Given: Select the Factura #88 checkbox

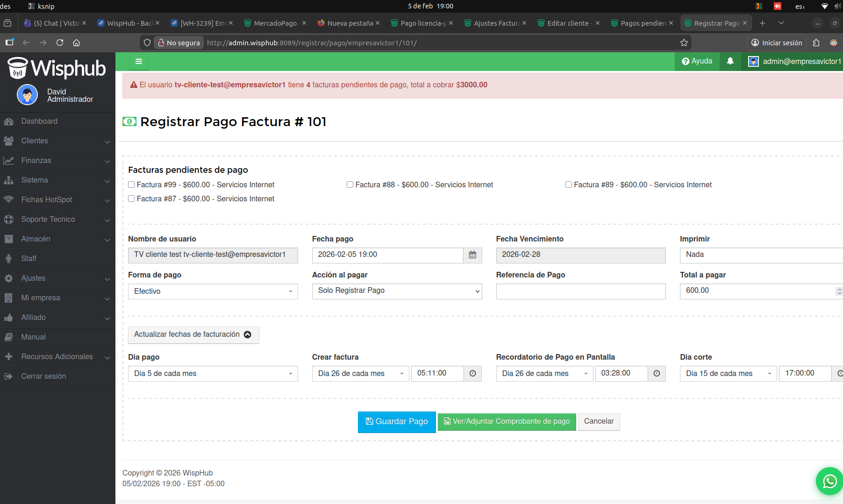Looking at the screenshot, I should pos(350,185).
